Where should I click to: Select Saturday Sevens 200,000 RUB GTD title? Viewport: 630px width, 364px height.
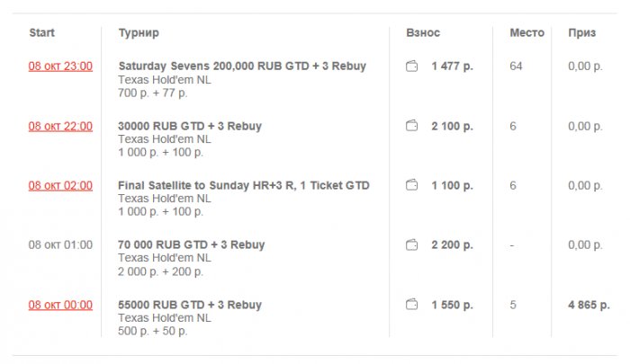(242, 67)
